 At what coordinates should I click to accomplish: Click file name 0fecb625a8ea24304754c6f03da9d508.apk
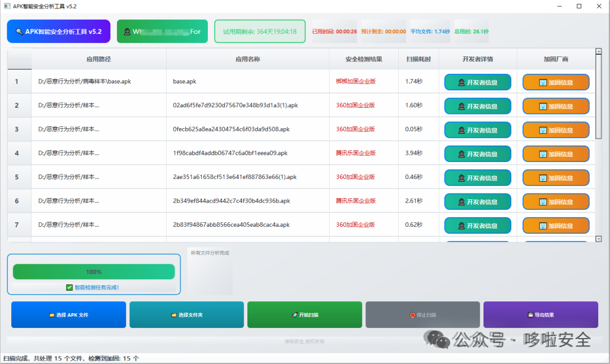231,129
